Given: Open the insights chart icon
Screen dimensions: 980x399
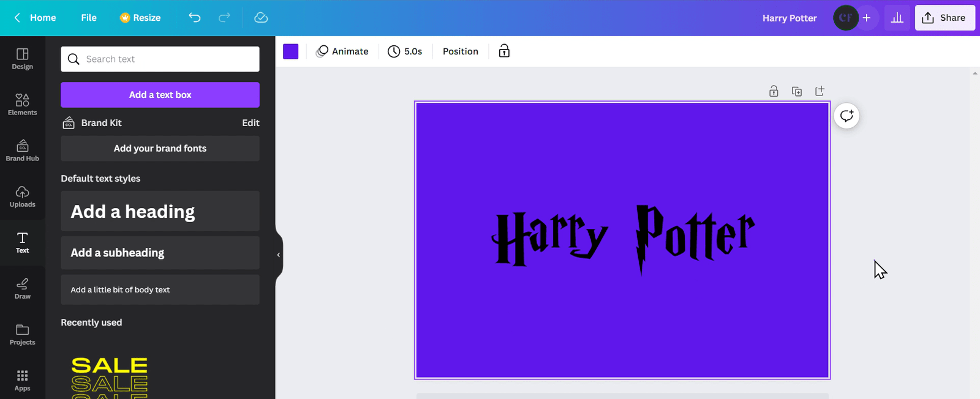Looking at the screenshot, I should (x=897, y=18).
